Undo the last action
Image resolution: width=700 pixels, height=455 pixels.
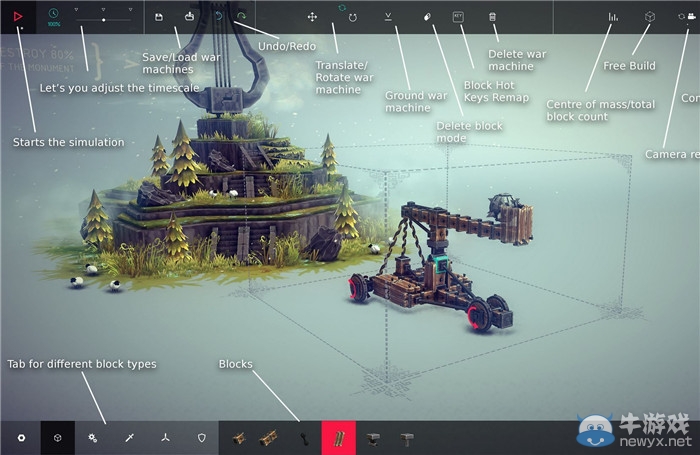(x=219, y=17)
